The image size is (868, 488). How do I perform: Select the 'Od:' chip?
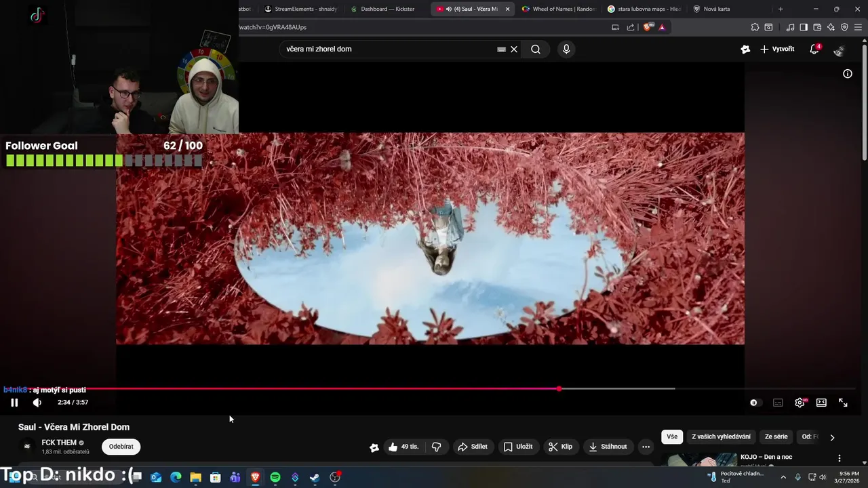[810, 437]
